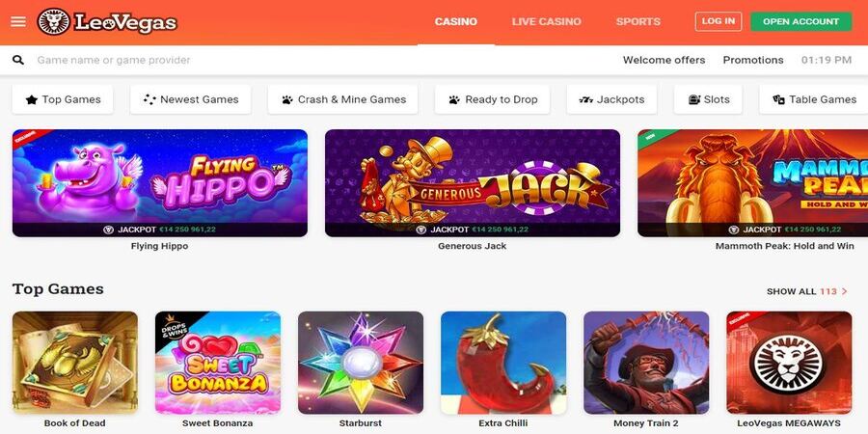The width and height of the screenshot is (868, 434).
Task: Click the Table Games cards icon
Action: tap(779, 99)
